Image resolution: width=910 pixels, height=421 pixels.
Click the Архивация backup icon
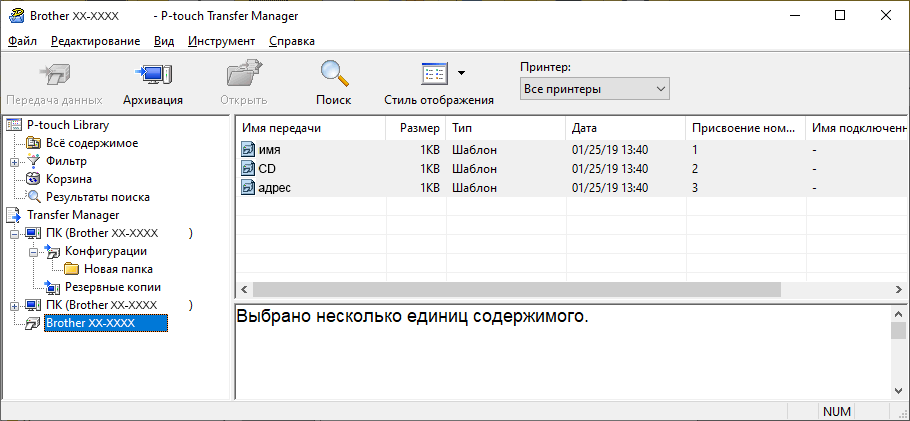click(153, 74)
